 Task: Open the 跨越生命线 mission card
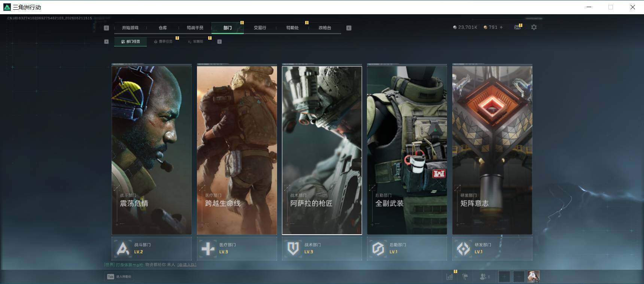point(237,150)
